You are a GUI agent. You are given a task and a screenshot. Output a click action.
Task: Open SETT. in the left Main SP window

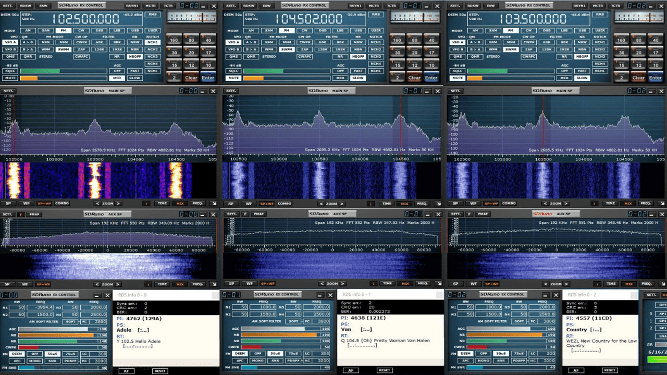[9, 91]
